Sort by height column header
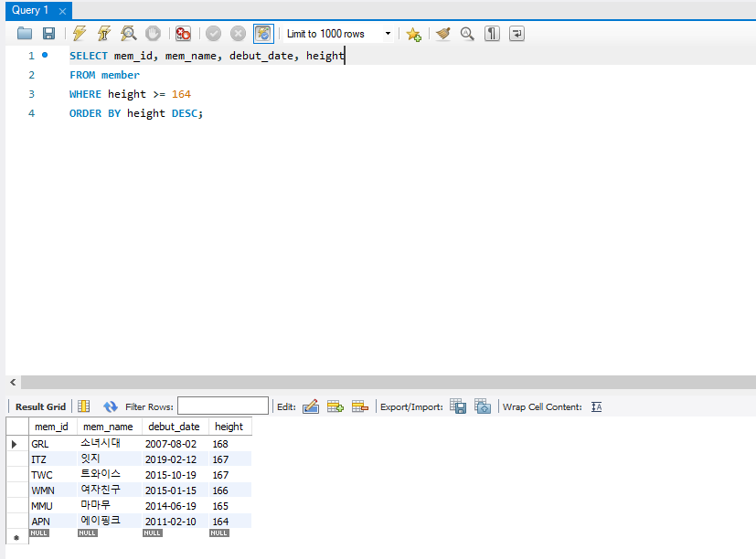Screen dimensions: 756x559 (x=229, y=427)
